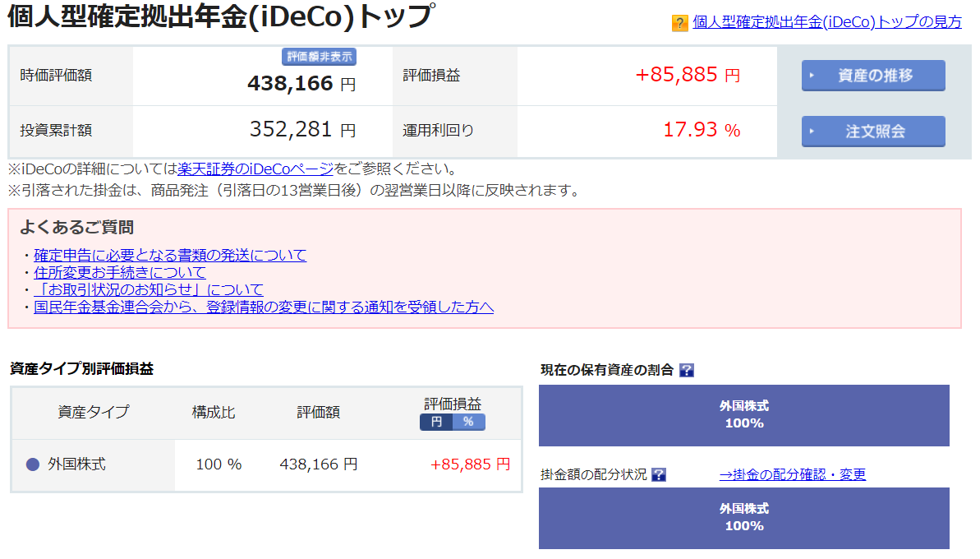Open 掛金の配分確認・変更 link
980x559 pixels.
coord(793,474)
